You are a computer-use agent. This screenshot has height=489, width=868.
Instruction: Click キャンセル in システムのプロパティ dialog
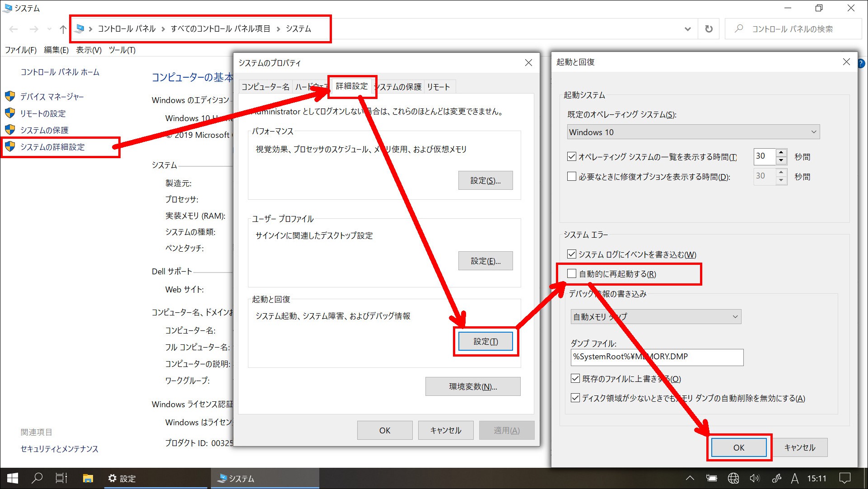[x=446, y=431]
